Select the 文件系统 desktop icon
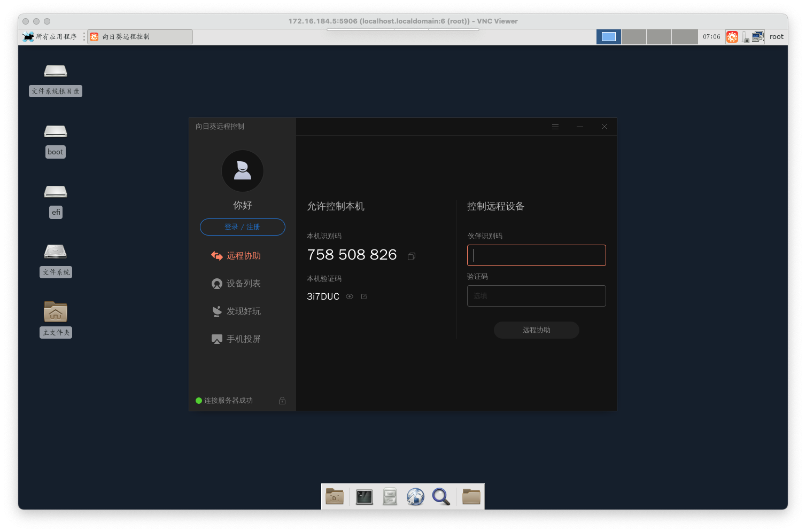 pyautogui.click(x=56, y=261)
